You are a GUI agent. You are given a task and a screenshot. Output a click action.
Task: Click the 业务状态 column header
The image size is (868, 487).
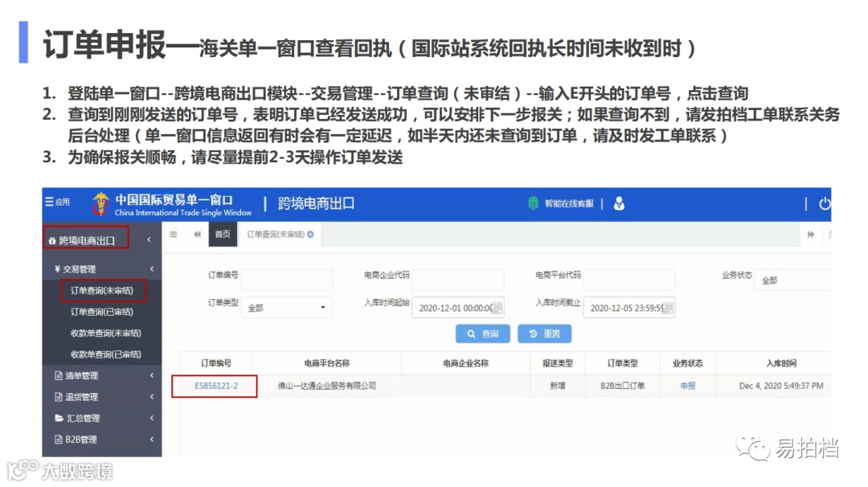[x=687, y=363]
